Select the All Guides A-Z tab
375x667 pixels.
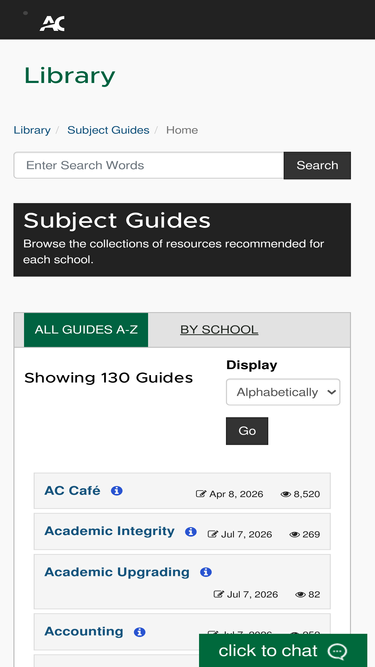click(x=86, y=330)
